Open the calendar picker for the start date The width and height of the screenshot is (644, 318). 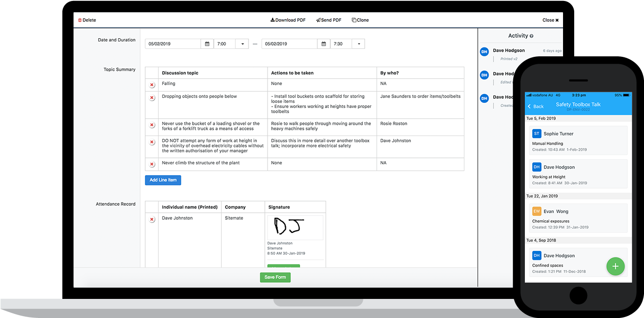pyautogui.click(x=207, y=43)
